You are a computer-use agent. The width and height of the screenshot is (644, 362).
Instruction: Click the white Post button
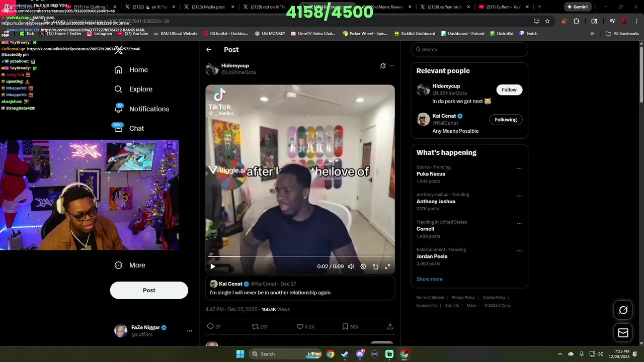click(x=149, y=290)
